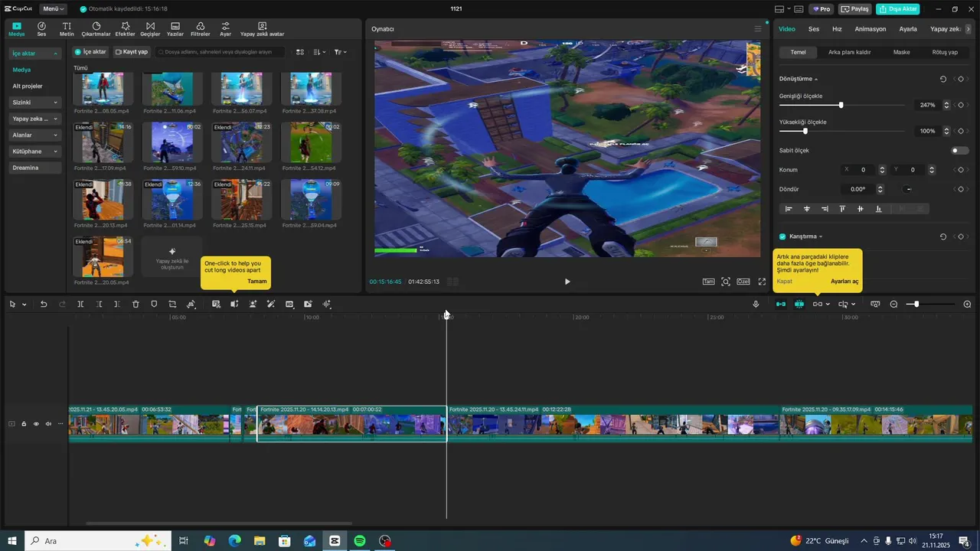Toggle the timeline preview axis icon

coord(842,304)
